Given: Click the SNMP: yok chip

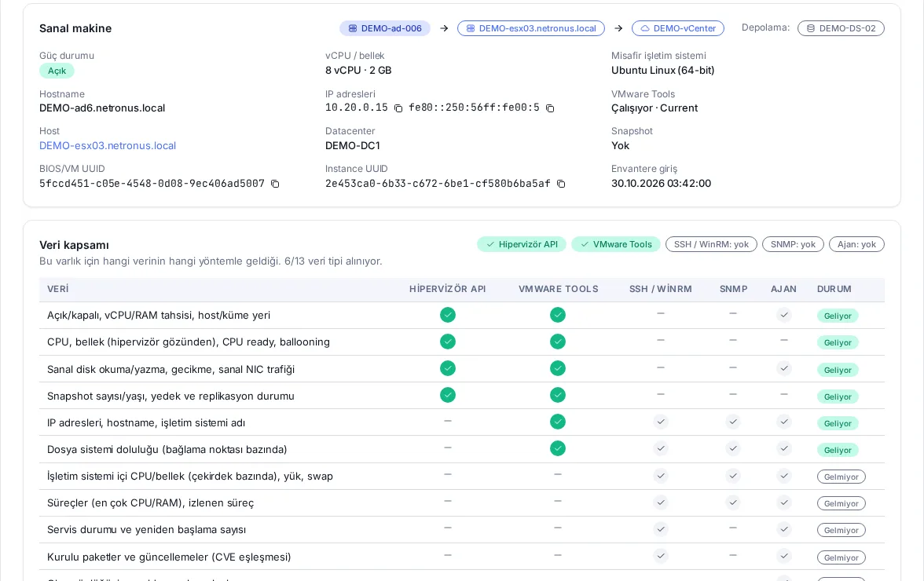Looking at the screenshot, I should coord(794,244).
